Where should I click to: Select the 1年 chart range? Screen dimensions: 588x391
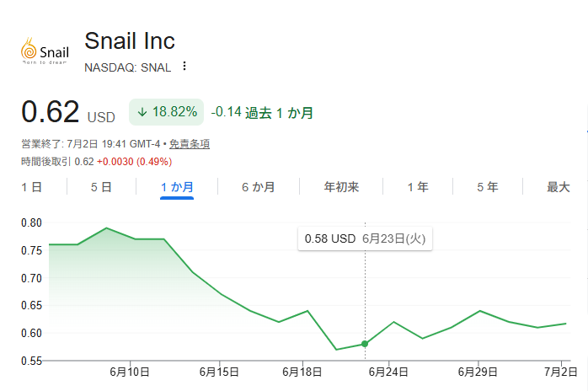(418, 187)
